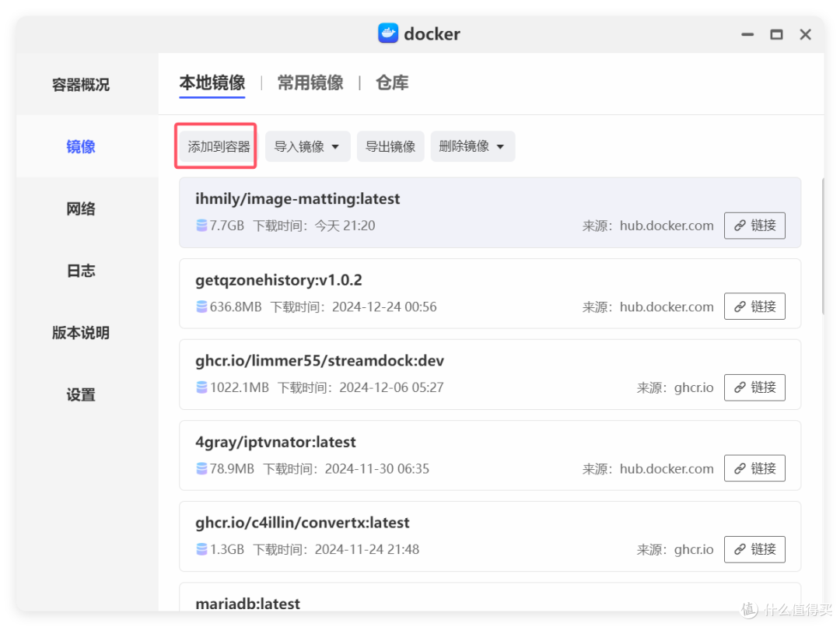The height and width of the screenshot is (627, 840).
Task: Switch to 仓库 tab
Action: 392,83
